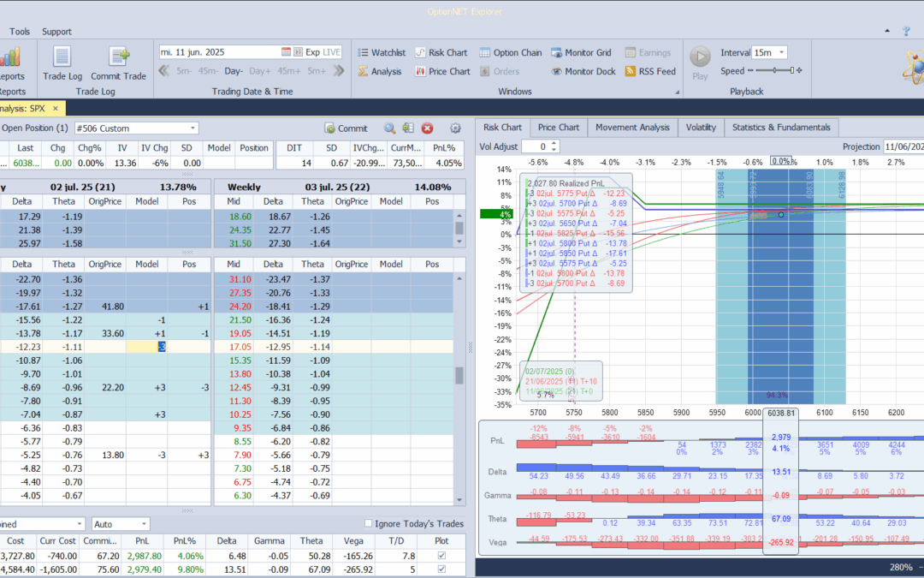Click highlighted Model cell with -3
924x578 pixels.
[146, 347]
